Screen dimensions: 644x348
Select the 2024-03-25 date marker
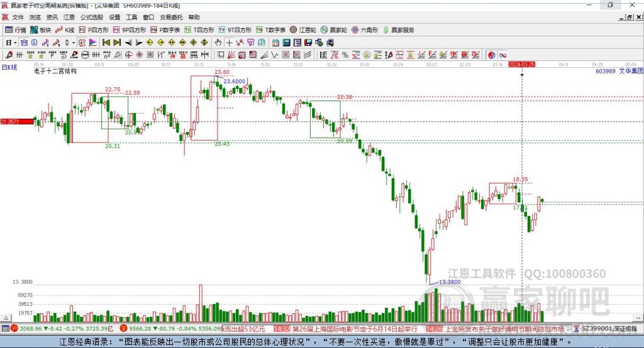521,65
